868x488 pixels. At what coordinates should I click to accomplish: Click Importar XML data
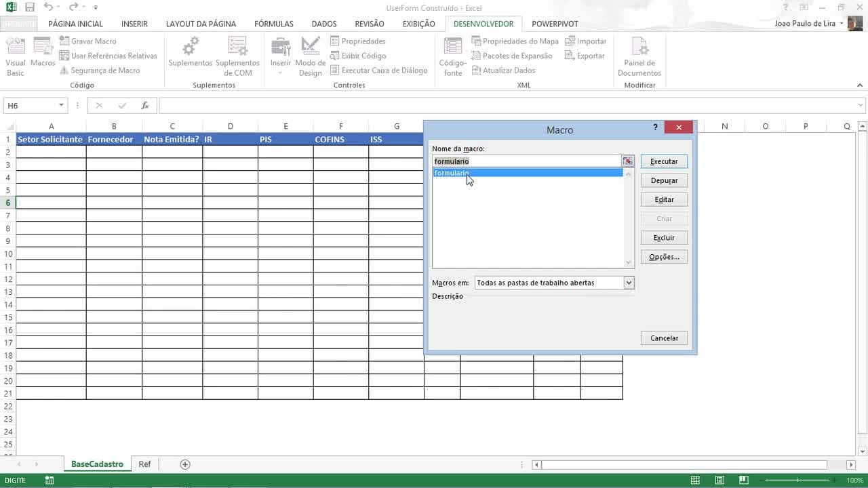coord(586,41)
